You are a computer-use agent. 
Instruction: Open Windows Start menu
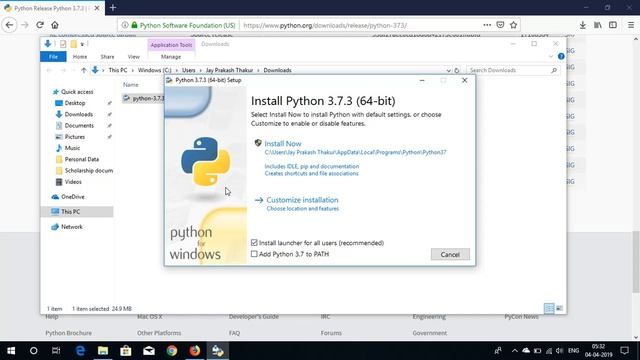pyautogui.click(x=11, y=351)
